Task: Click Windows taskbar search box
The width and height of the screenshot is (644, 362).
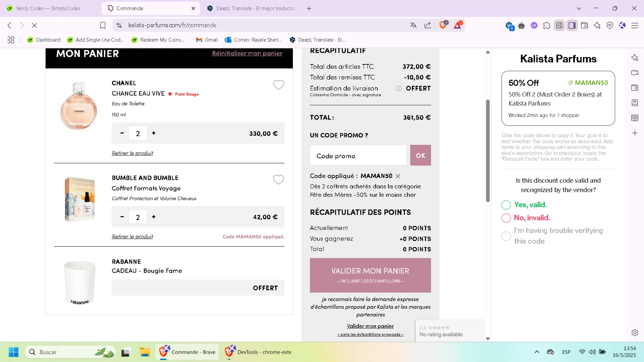Action: pos(70,352)
